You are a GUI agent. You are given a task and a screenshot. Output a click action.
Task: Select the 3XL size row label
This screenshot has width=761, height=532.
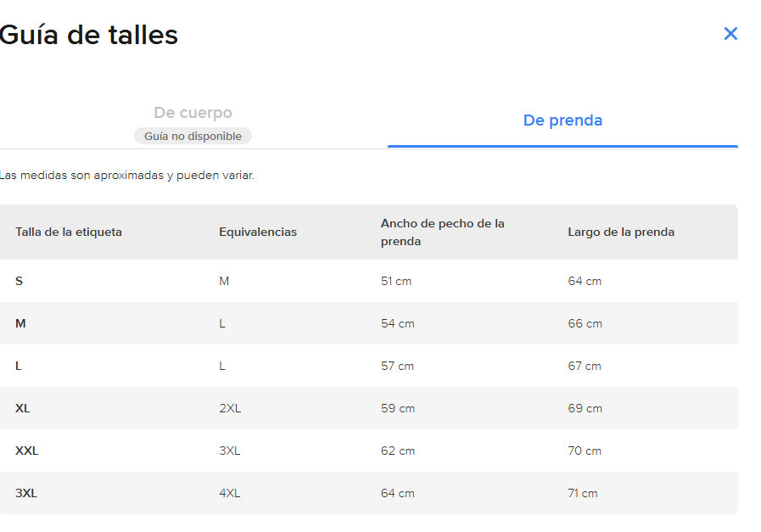26,493
